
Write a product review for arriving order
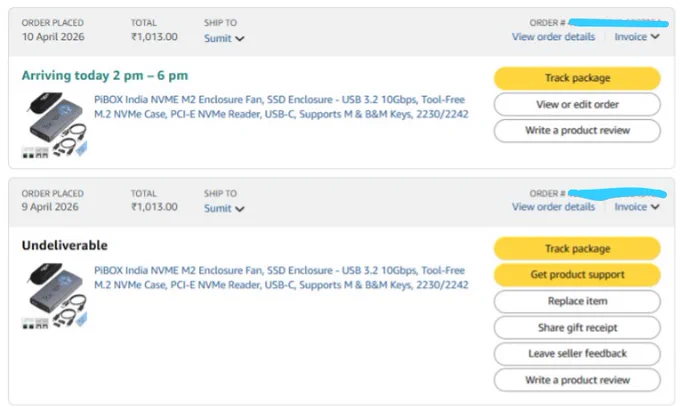pyautogui.click(x=577, y=131)
